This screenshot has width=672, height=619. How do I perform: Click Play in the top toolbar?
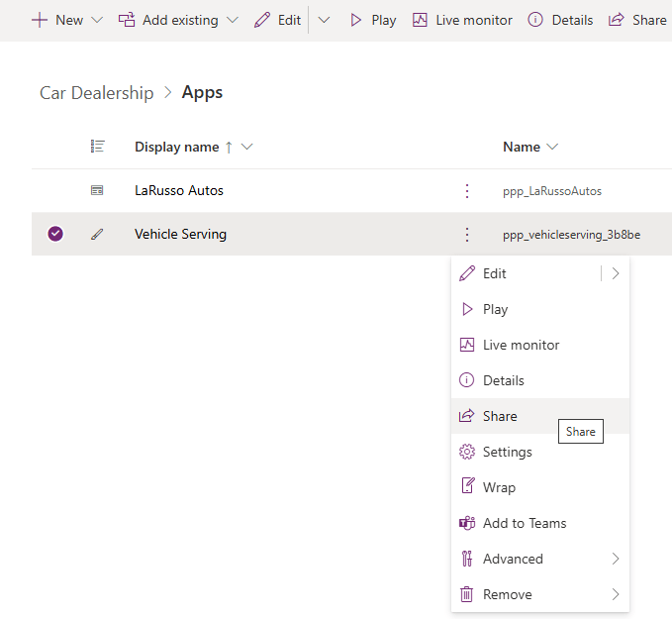[x=372, y=20]
